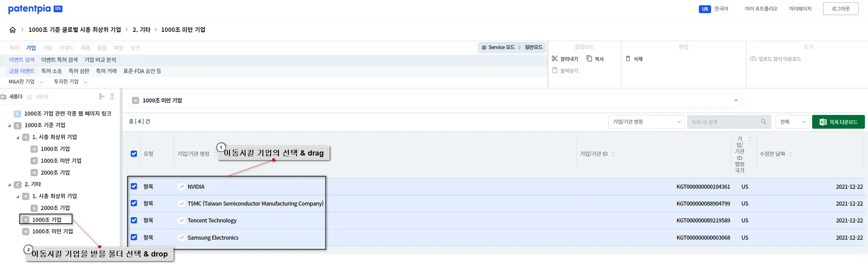This screenshot has width=868, height=264.
Task: Uncheck the Samsung Electronics row checkbox
Action: pyautogui.click(x=134, y=237)
